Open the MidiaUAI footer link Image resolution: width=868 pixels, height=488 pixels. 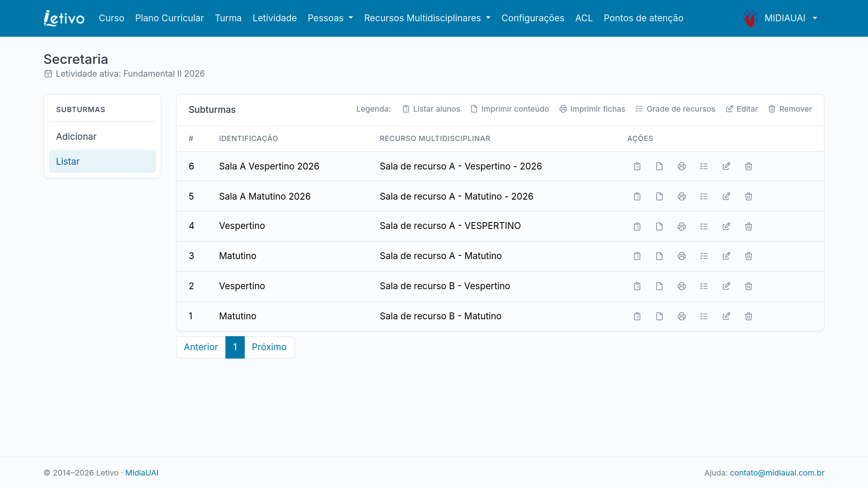coord(142,473)
